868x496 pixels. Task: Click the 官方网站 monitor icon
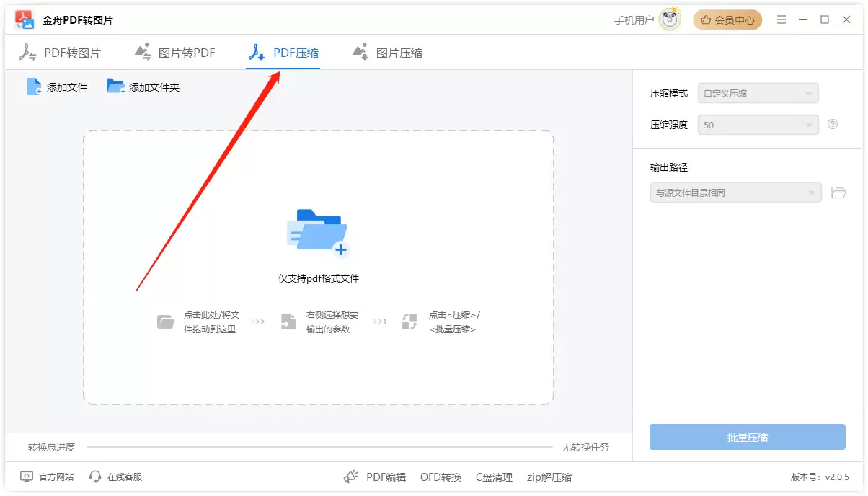tap(27, 477)
